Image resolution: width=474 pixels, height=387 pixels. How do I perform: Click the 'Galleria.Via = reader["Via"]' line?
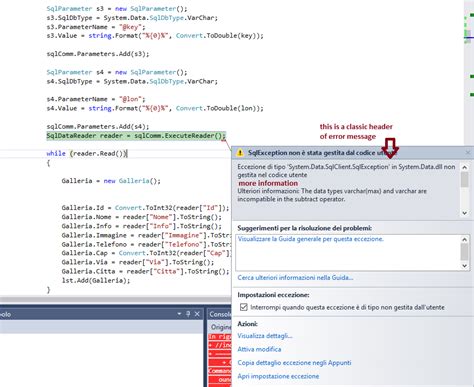point(138,262)
